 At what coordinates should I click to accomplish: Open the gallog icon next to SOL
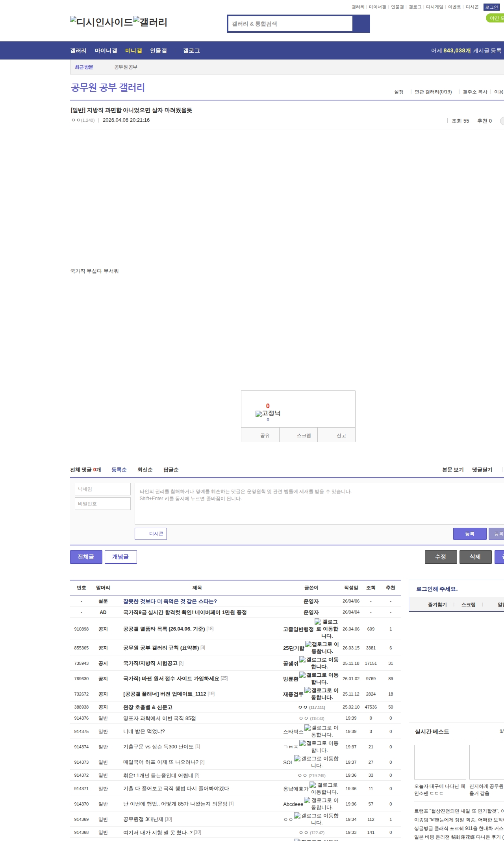point(297,758)
